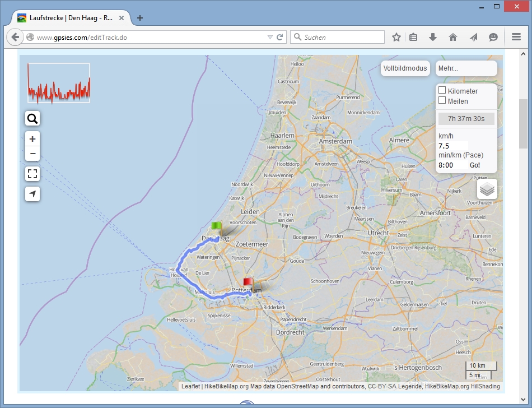
Task: Enable the Kilometer checkbox
Action: [442, 90]
